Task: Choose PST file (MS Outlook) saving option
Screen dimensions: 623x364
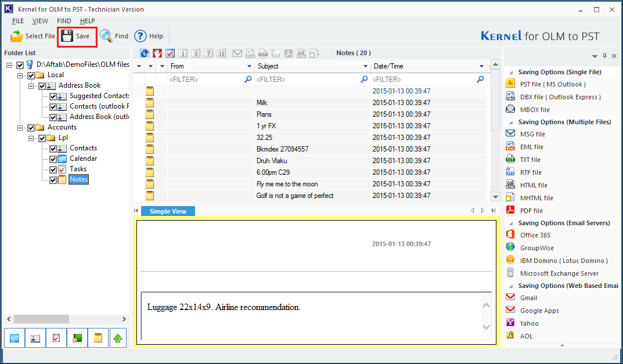Action: point(553,84)
